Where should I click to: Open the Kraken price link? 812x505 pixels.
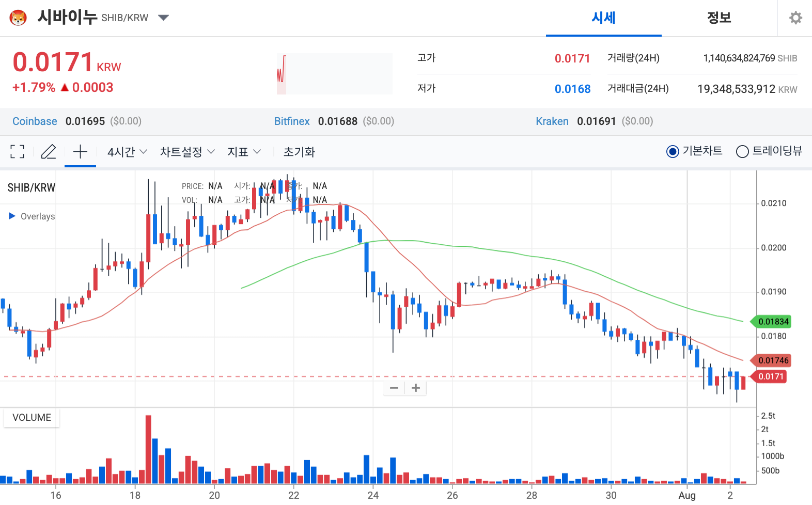tap(552, 121)
